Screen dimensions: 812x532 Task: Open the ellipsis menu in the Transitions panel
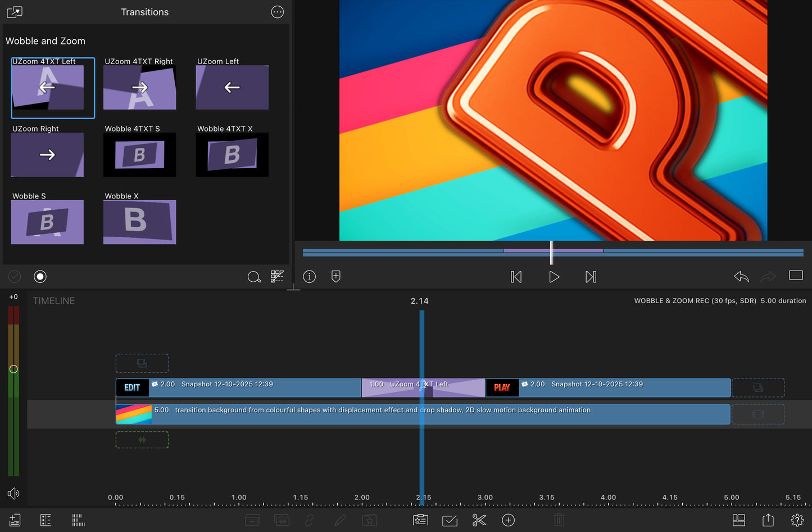point(277,12)
